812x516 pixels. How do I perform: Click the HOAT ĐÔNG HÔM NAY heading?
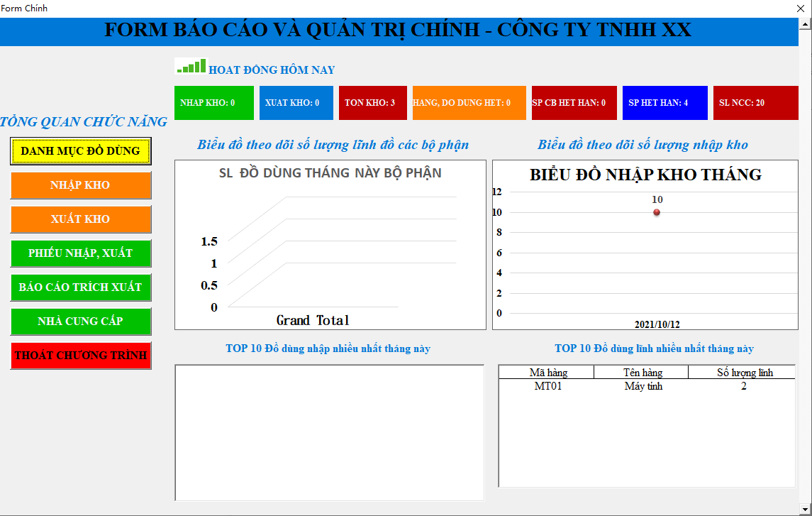tap(272, 70)
